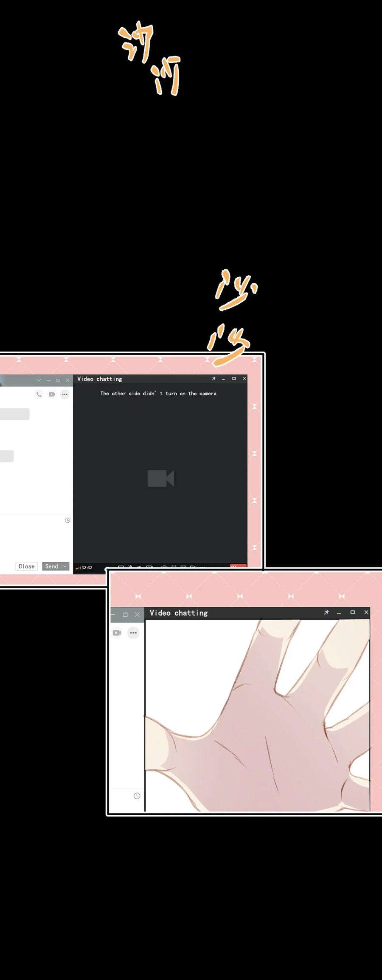Close the lower chat window
Viewport: 382px width, 980px height.
[137, 614]
